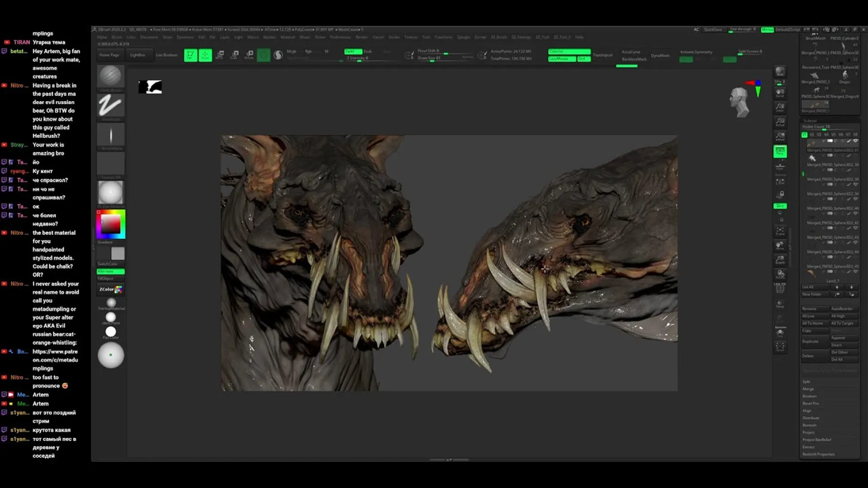The height and width of the screenshot is (488, 868).
Task: Toggle the Transp transparency button
Action: [780, 304]
